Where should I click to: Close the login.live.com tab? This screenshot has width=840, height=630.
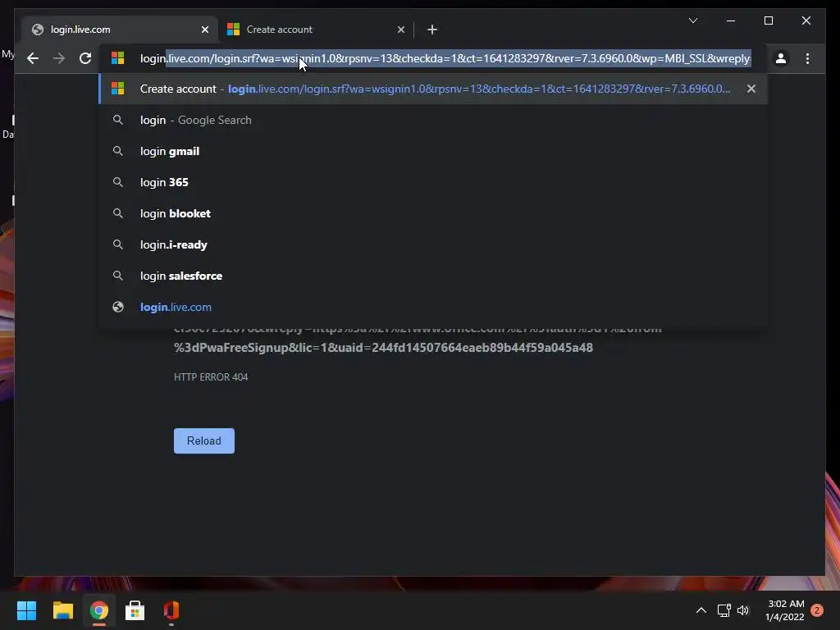click(x=204, y=30)
